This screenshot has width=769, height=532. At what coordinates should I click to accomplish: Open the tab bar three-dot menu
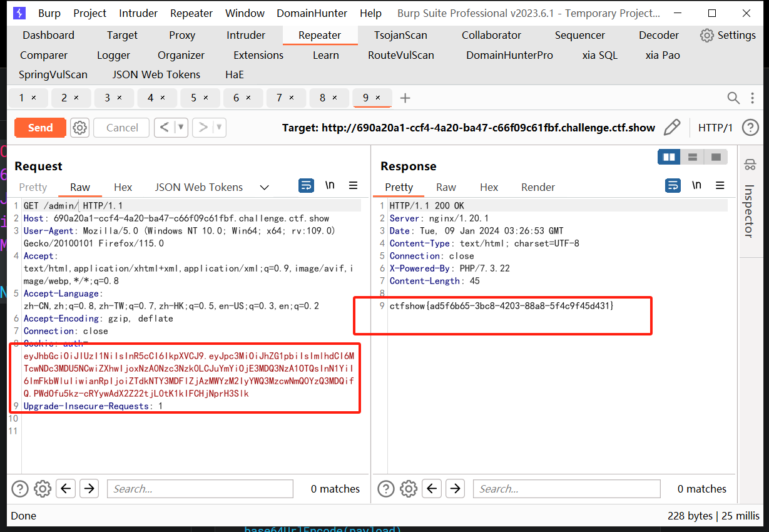(x=751, y=98)
